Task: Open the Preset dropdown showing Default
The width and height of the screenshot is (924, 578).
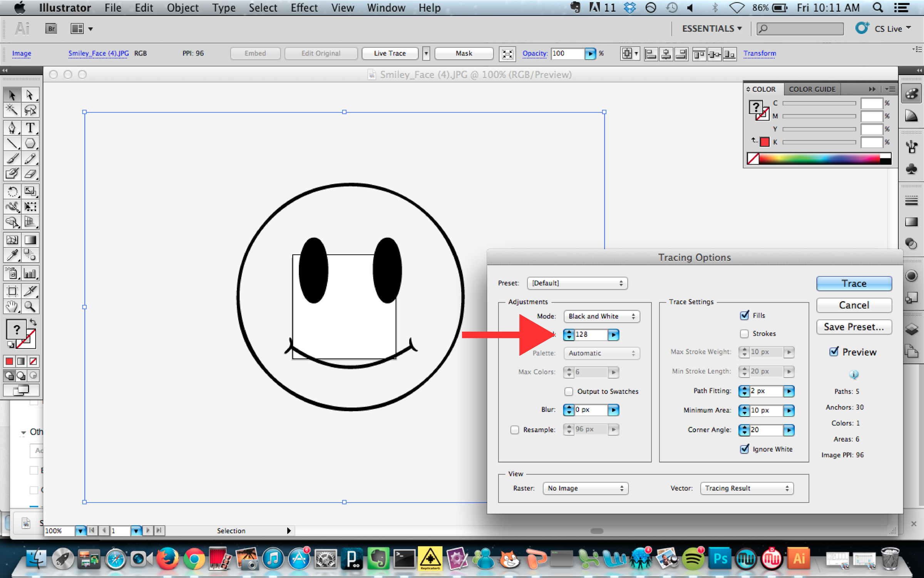Action: coord(577,283)
